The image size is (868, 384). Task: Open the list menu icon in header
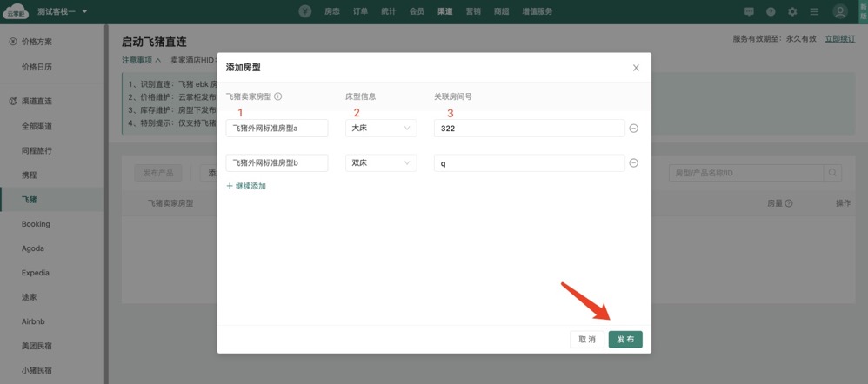tap(813, 12)
